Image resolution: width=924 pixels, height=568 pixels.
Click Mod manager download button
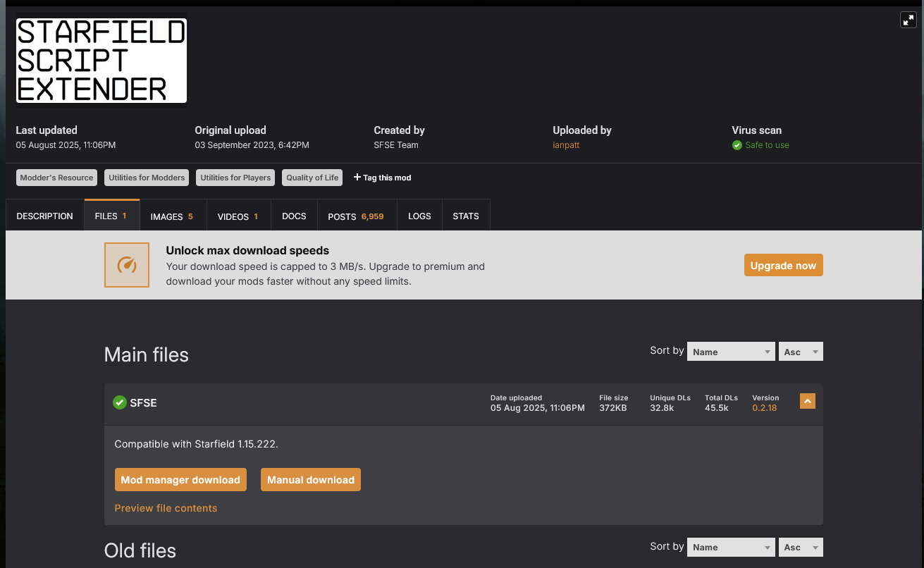180,480
